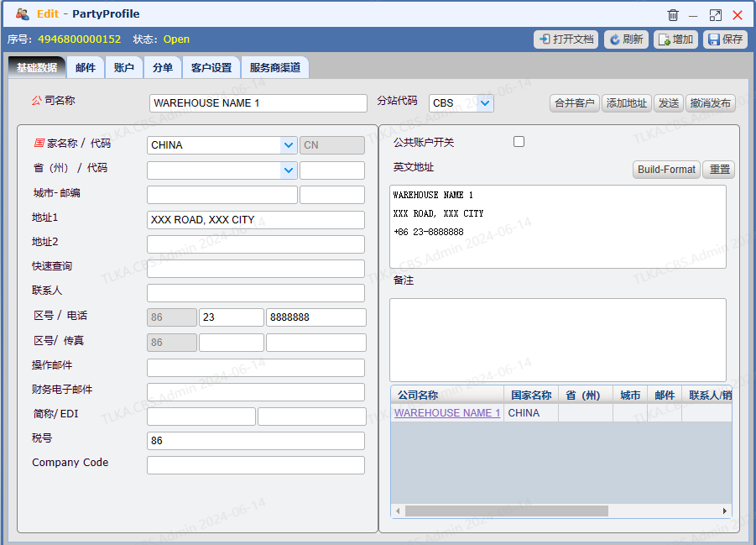
Task: Edit the 公司名称 field WAREHOUSE NAME 1
Action: (258, 103)
